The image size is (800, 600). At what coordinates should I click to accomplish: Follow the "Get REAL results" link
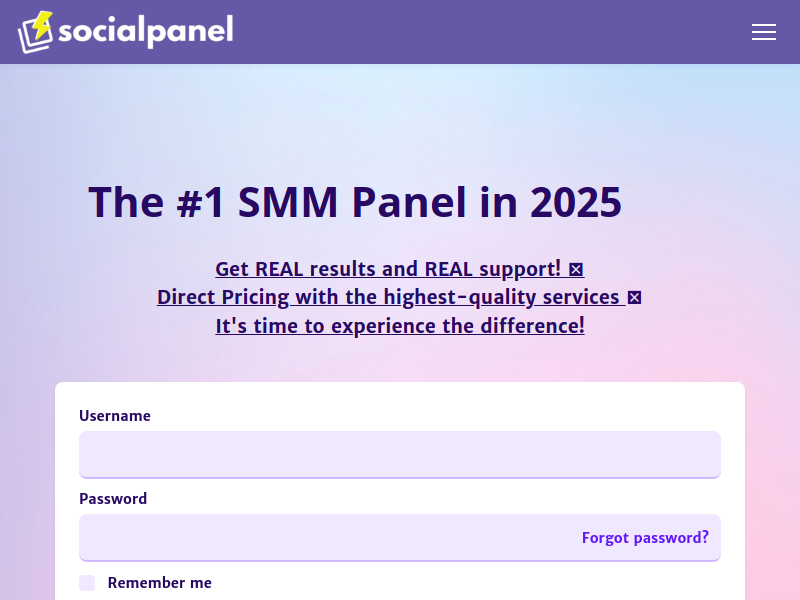(388, 269)
